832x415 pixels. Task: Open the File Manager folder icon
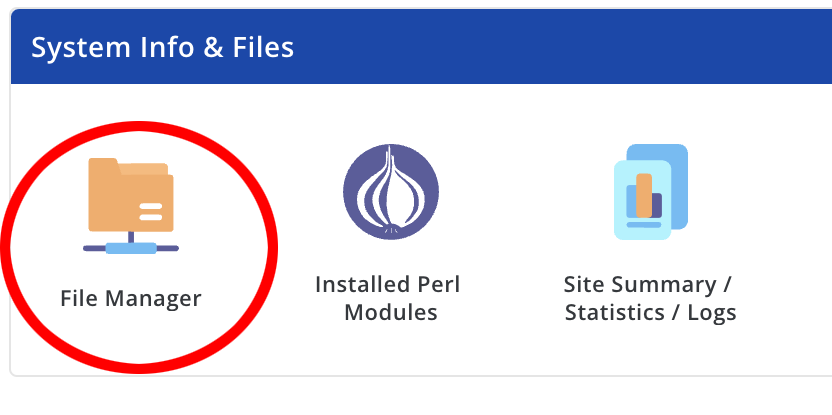[131, 206]
